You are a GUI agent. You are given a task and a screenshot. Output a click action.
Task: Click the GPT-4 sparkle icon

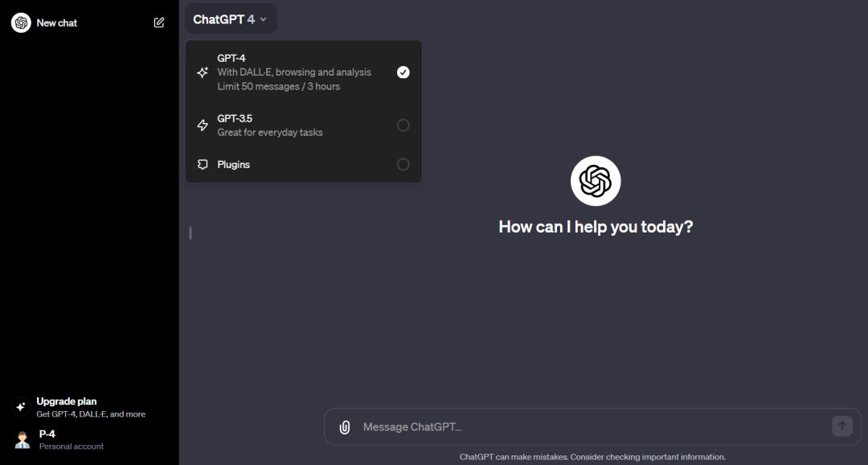[203, 72]
